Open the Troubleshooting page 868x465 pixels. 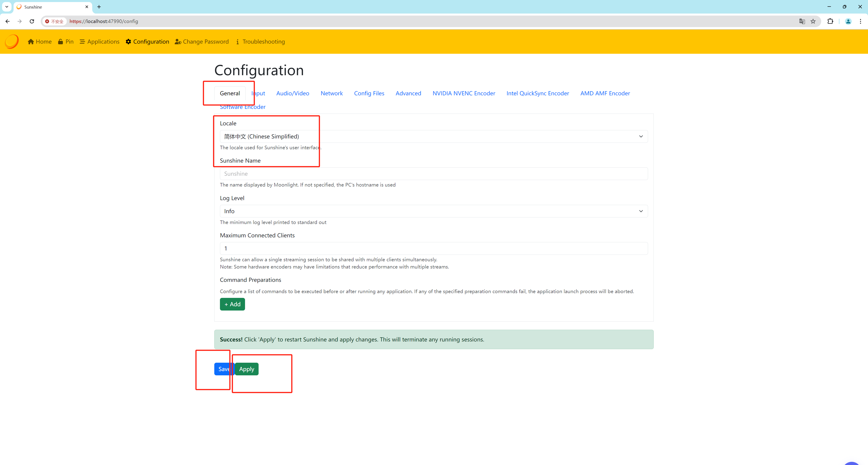click(260, 41)
